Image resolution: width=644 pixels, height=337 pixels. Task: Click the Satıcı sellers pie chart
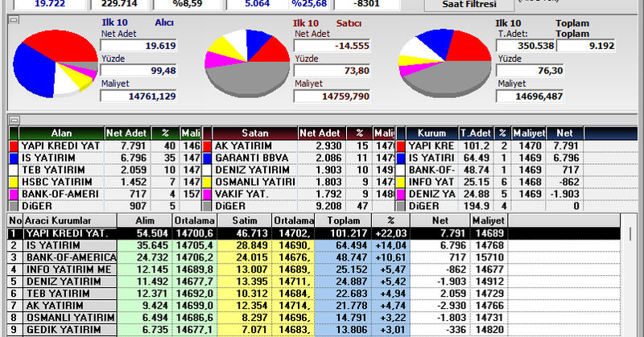[247, 63]
